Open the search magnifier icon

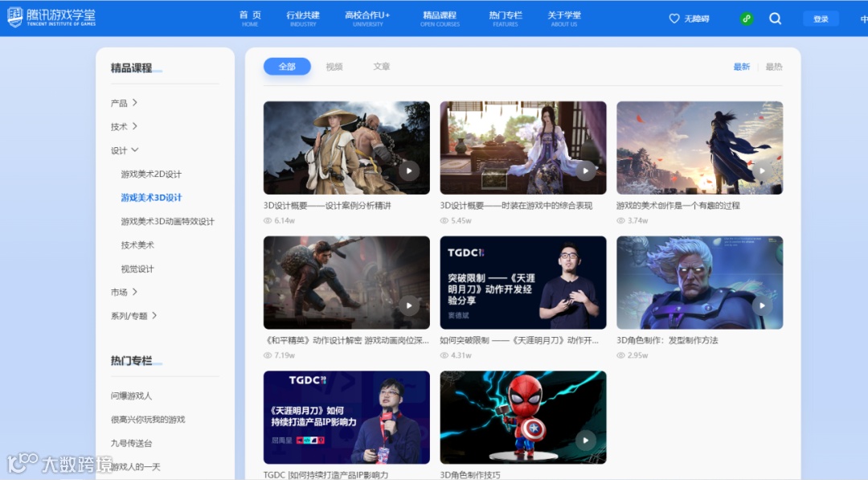click(775, 18)
